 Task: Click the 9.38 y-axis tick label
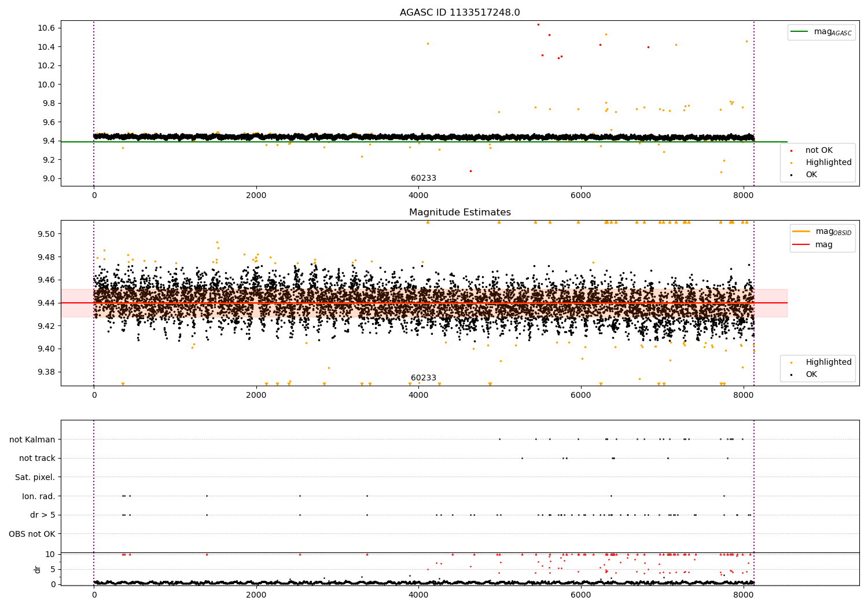coord(47,372)
